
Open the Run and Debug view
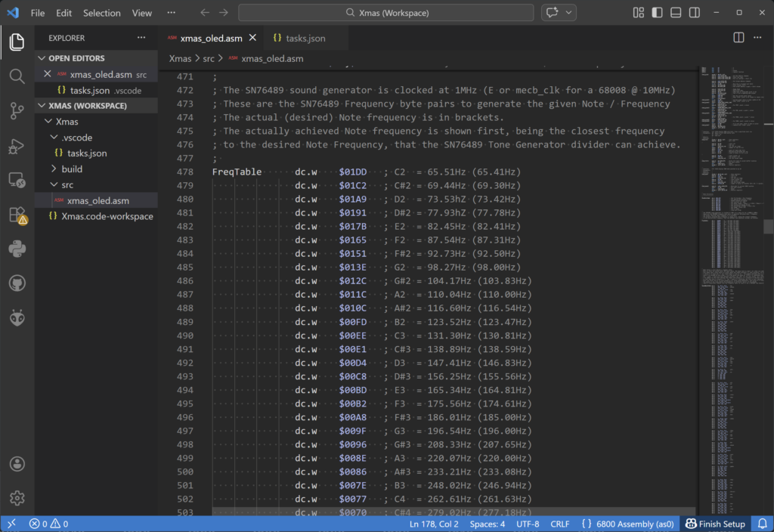click(x=17, y=146)
